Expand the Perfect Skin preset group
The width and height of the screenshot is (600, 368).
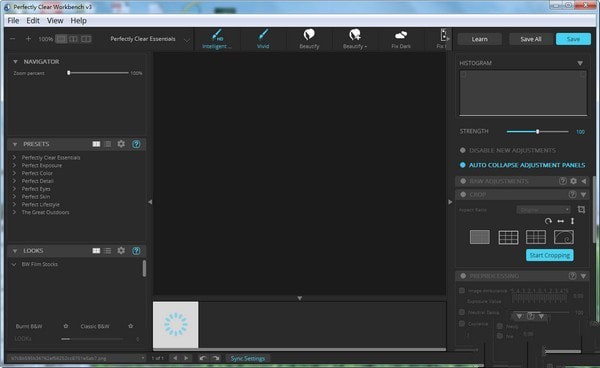(x=14, y=196)
